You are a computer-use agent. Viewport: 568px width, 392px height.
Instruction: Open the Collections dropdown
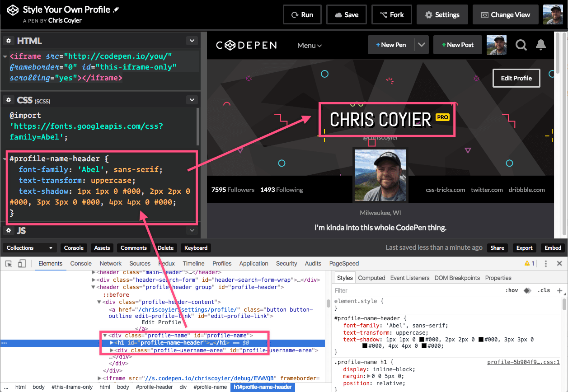pos(30,248)
